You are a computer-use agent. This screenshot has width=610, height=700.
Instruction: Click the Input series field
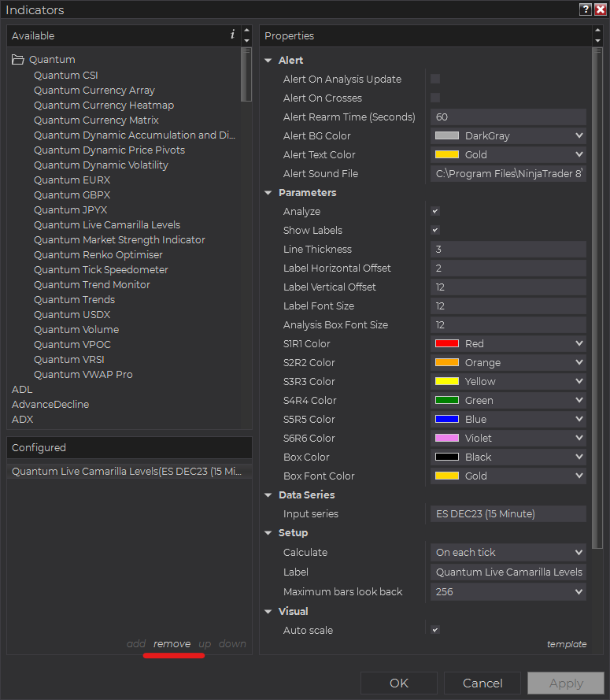pyautogui.click(x=508, y=514)
